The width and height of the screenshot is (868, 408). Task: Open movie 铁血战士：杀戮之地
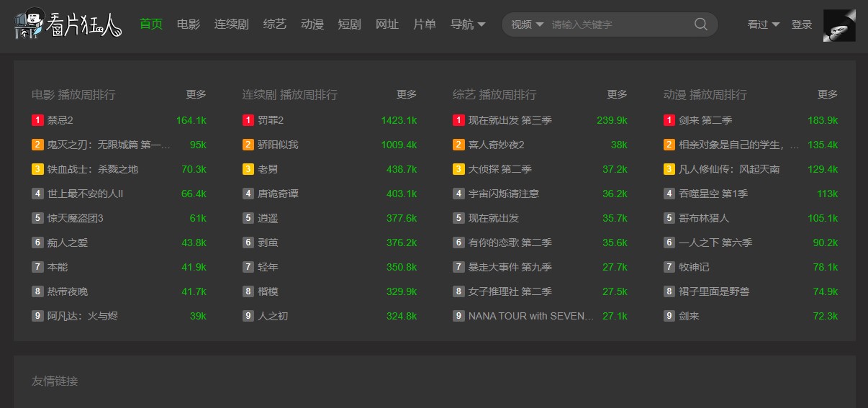93,169
